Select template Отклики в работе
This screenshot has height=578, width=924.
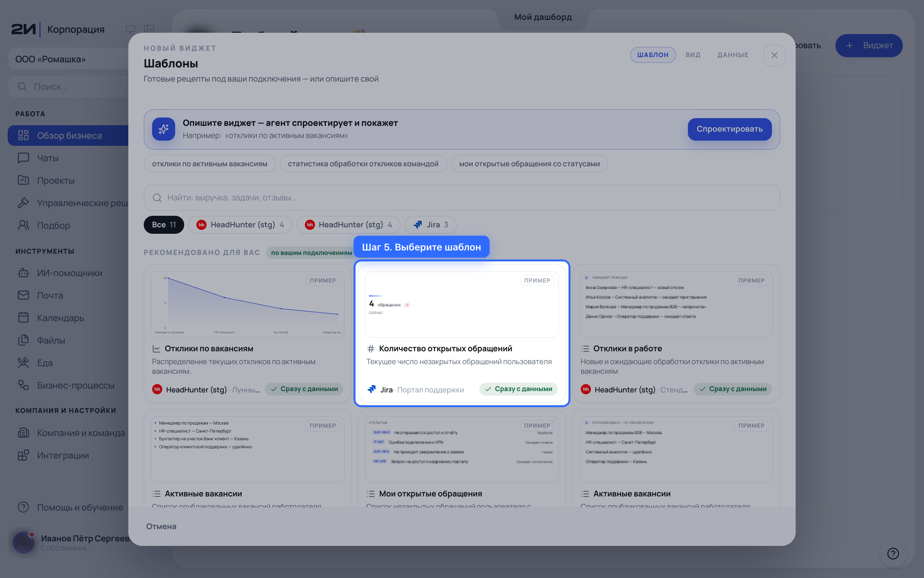pos(676,333)
